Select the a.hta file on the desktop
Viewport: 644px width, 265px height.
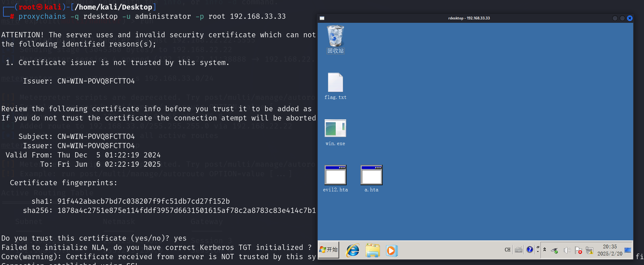[x=371, y=179]
